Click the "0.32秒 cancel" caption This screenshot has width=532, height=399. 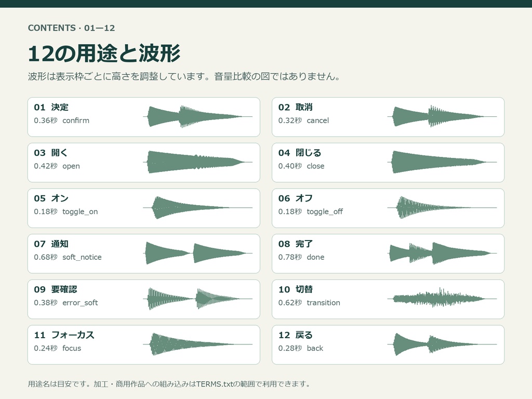tap(303, 121)
